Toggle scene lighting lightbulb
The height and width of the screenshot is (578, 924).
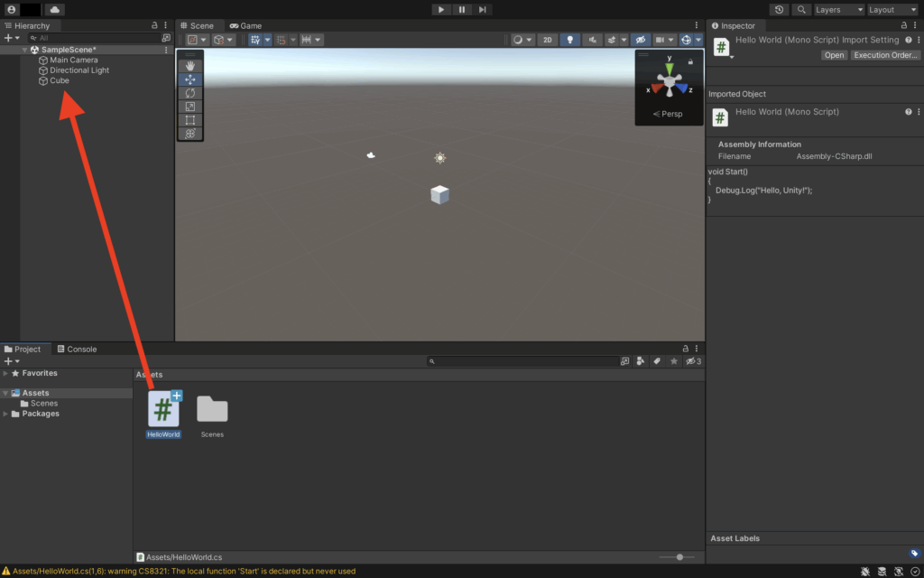[x=569, y=40]
